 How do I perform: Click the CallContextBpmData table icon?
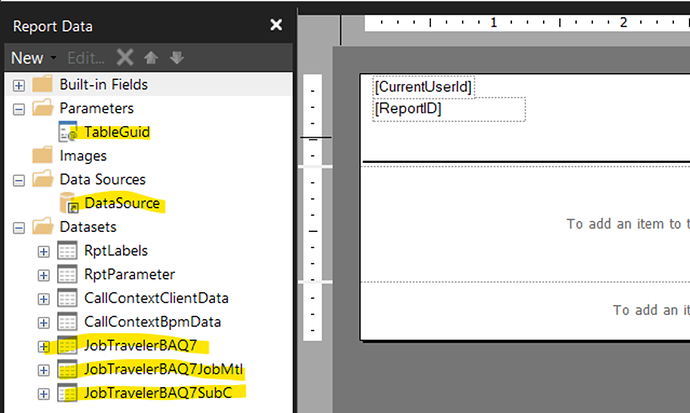tap(67, 322)
